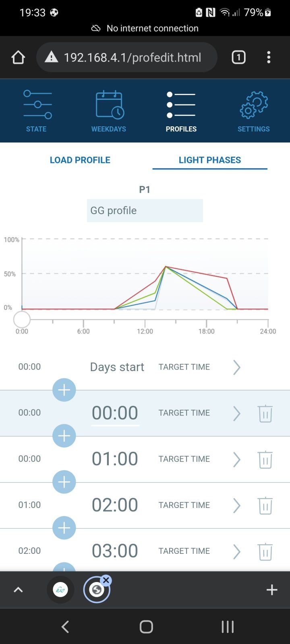Delete the 03:00 light phase

[265, 551]
